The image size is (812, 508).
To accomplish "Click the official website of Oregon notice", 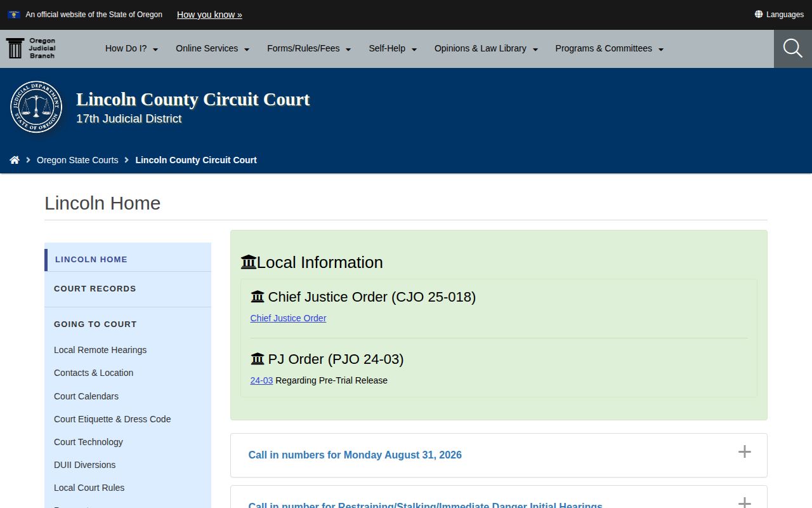I will (x=94, y=15).
